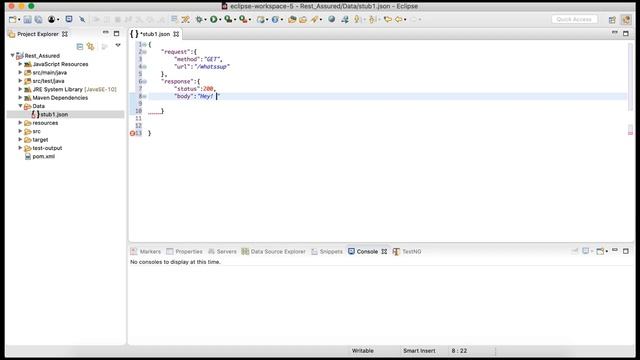This screenshot has height=360, width=640.
Task: Toggle code folding on line 4 url
Action: tap(144, 67)
